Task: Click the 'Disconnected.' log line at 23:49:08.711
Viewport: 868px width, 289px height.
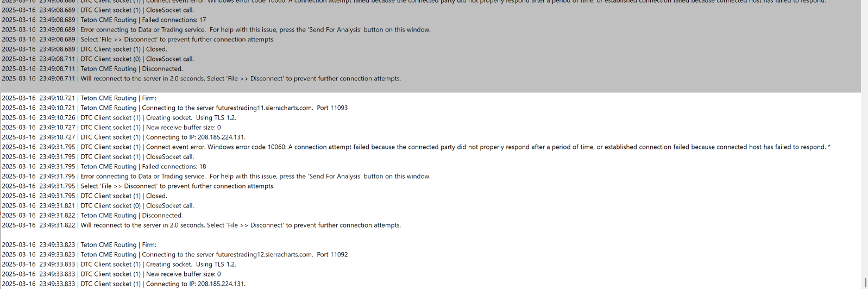Action: (131, 69)
